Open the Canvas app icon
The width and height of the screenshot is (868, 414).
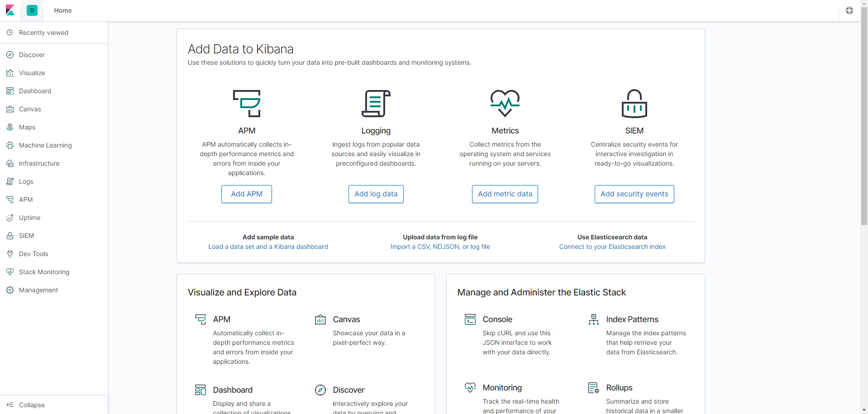pos(10,109)
